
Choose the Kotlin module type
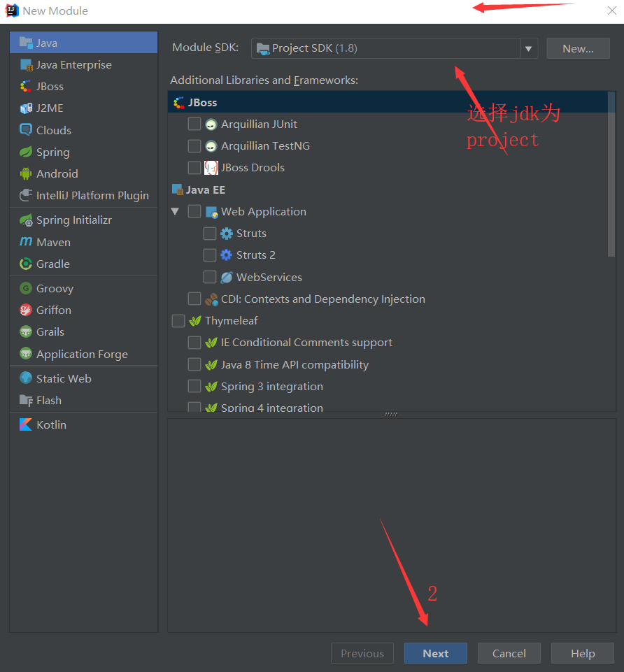click(48, 424)
